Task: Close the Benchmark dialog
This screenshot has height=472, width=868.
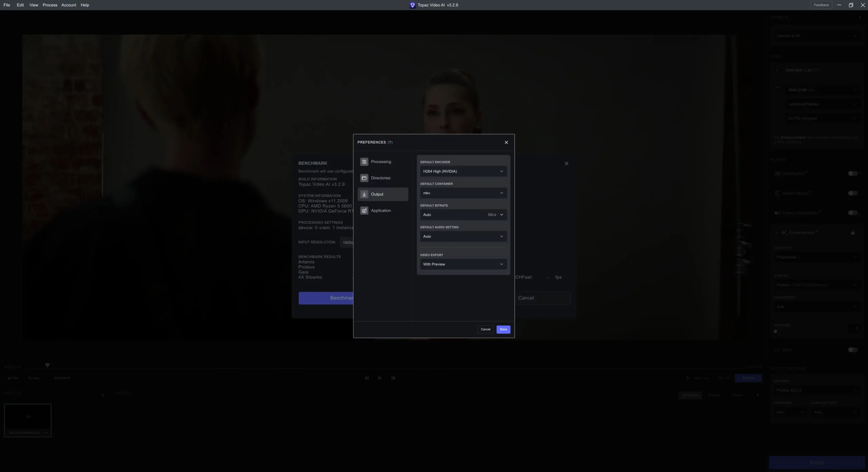Action: tap(566, 163)
